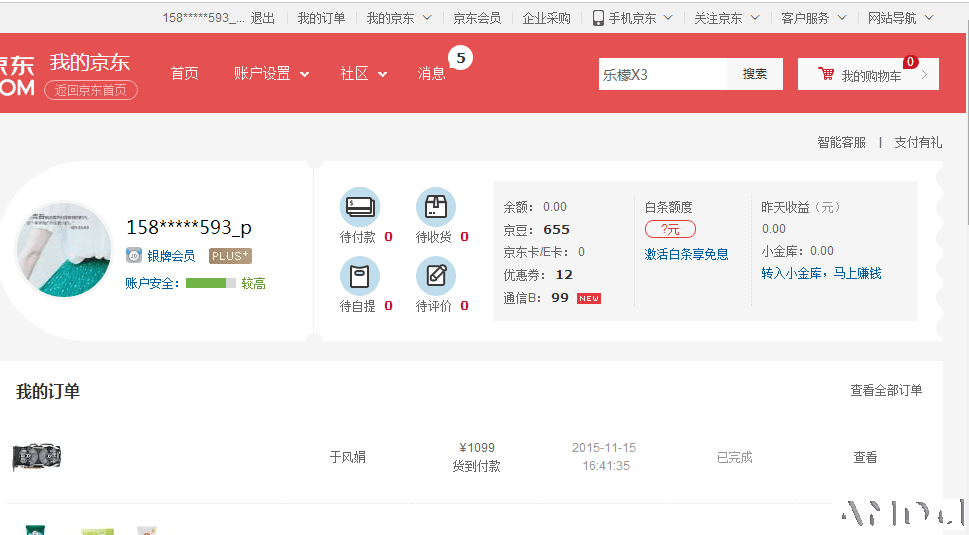Click the 银牌会员 medal icon
Viewport: 969px width, 535px height.
click(x=133, y=255)
